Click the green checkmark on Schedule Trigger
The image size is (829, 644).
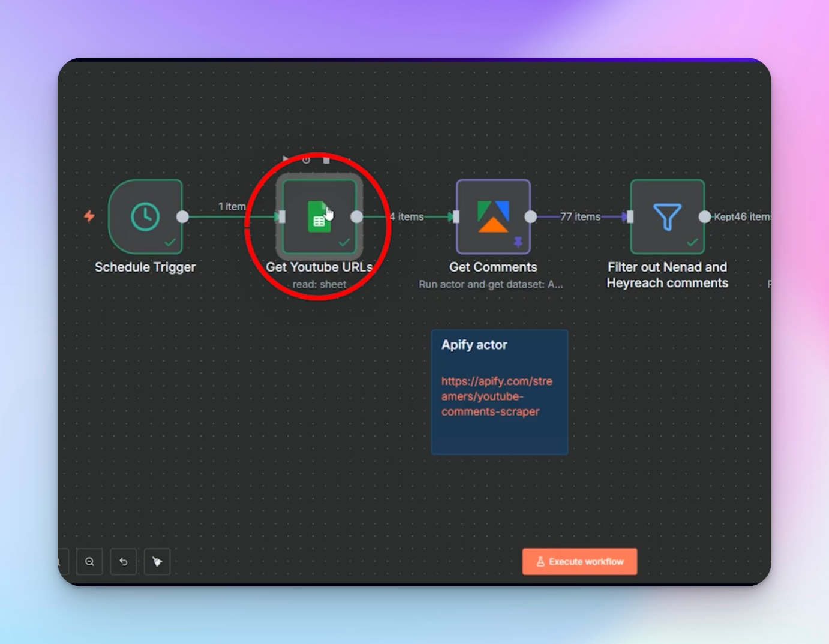170,242
